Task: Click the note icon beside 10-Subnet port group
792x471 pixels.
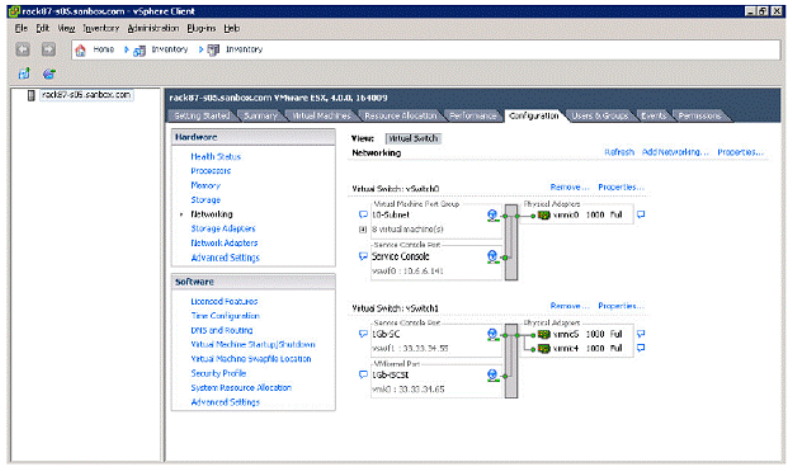Action: click(x=363, y=215)
